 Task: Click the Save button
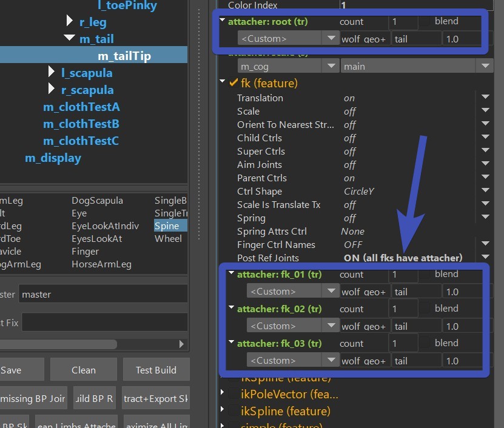tap(22, 370)
